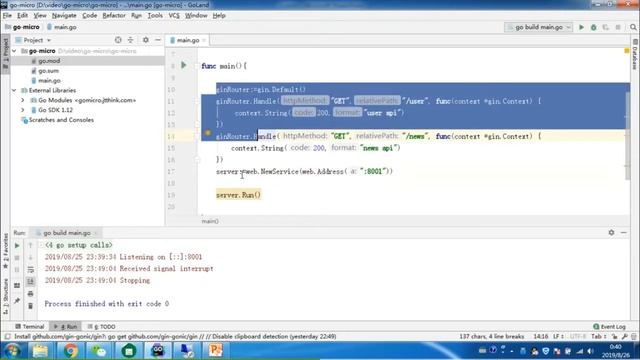The width and height of the screenshot is (640, 360).
Task: Expand folded '4 go setup calls' line
Action: pyautogui.click(x=79, y=245)
